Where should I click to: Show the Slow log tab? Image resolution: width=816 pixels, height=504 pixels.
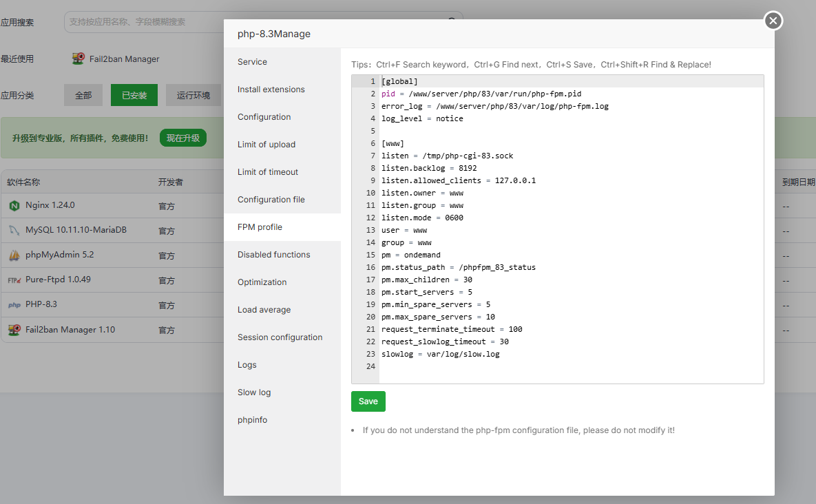click(254, 392)
